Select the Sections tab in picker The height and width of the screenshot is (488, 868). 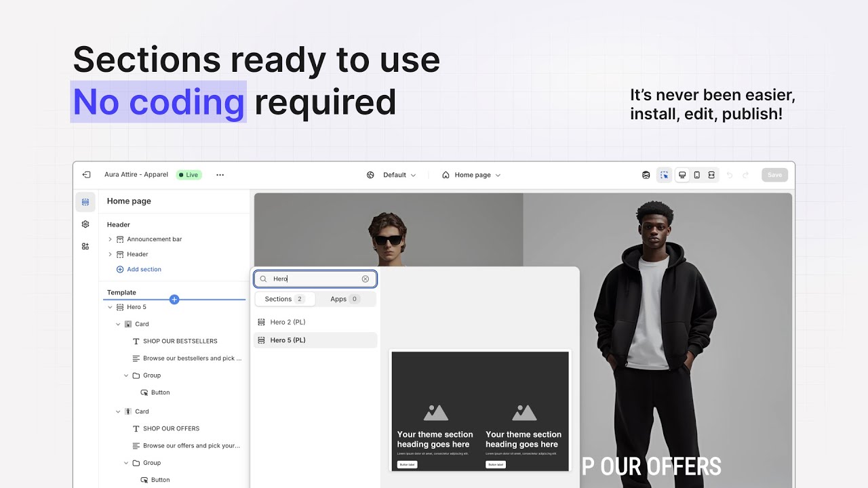[x=285, y=299]
